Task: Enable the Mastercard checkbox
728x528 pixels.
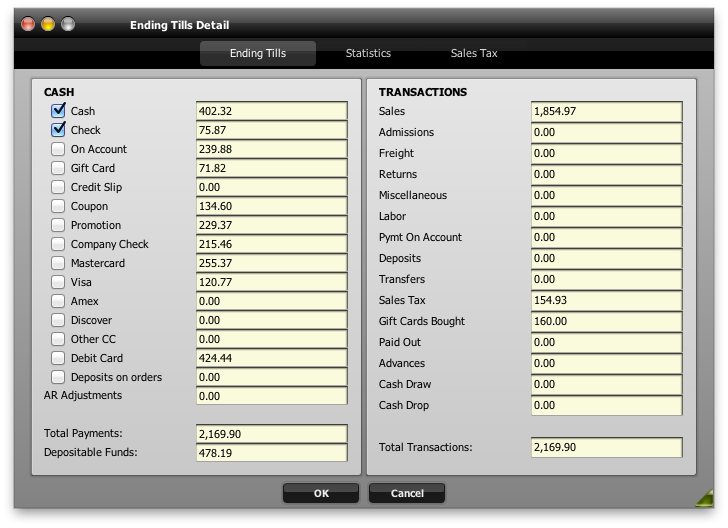Action: click(58, 263)
